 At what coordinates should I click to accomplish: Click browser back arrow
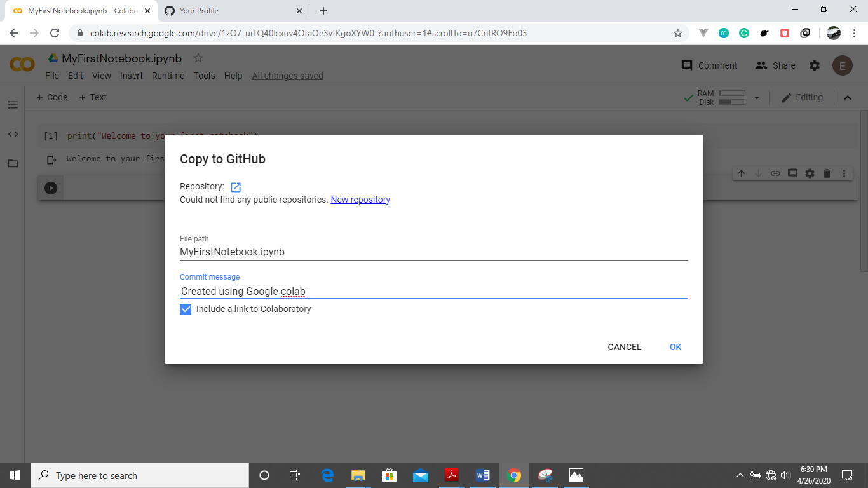coord(14,33)
